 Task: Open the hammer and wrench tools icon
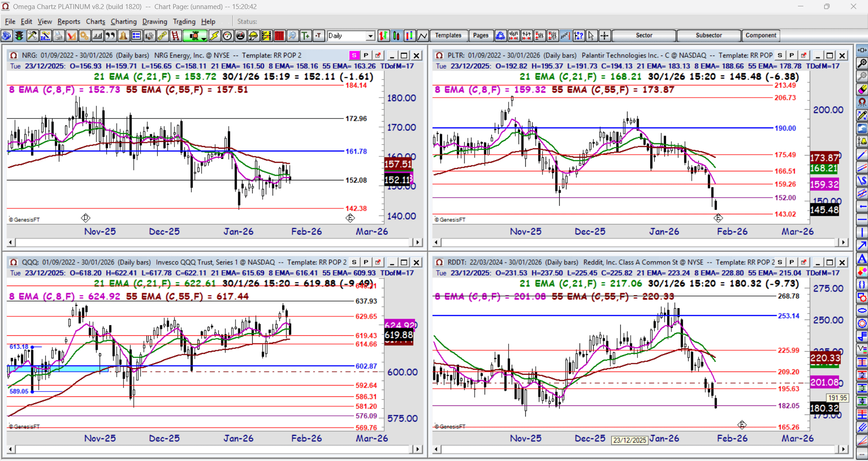tap(32, 36)
